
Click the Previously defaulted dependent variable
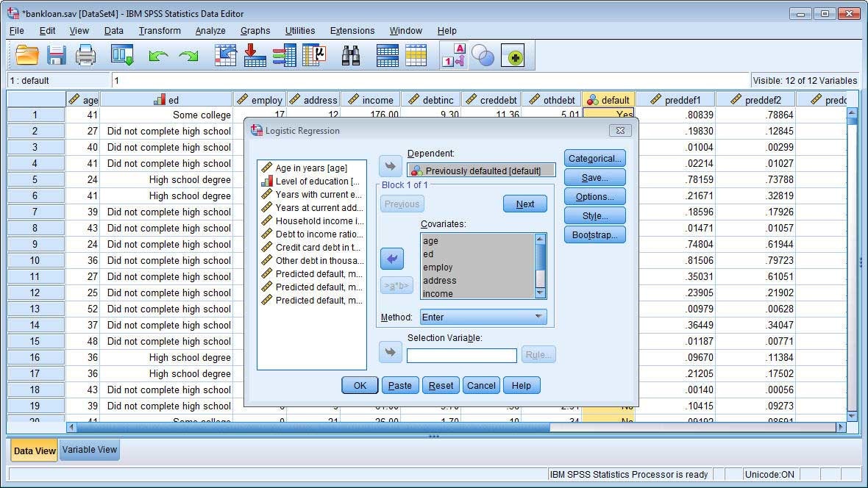482,170
